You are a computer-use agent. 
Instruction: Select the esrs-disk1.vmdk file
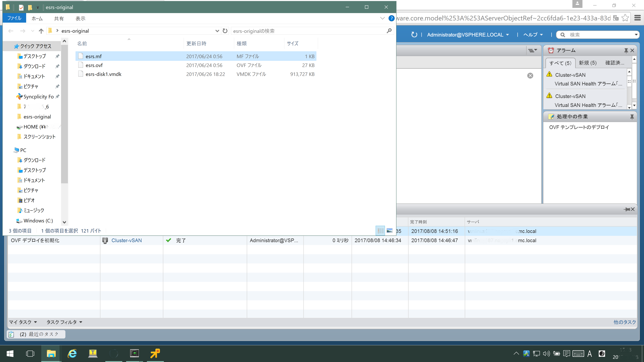[x=196, y=74]
